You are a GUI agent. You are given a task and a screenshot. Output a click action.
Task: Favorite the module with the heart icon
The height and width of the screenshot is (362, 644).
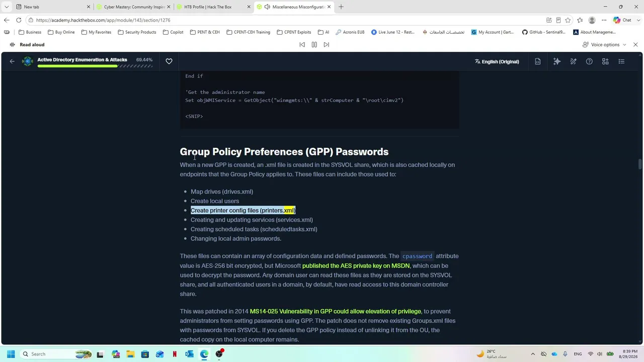coord(169,61)
